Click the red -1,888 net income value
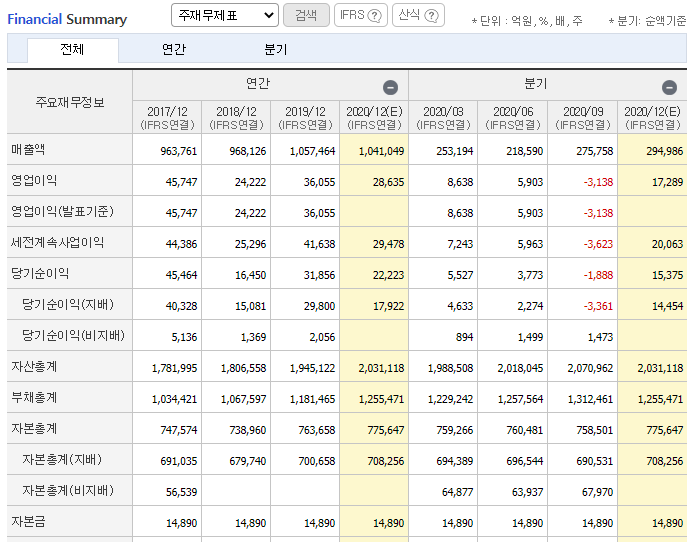Image resolution: width=693 pixels, height=542 pixels. click(598, 275)
